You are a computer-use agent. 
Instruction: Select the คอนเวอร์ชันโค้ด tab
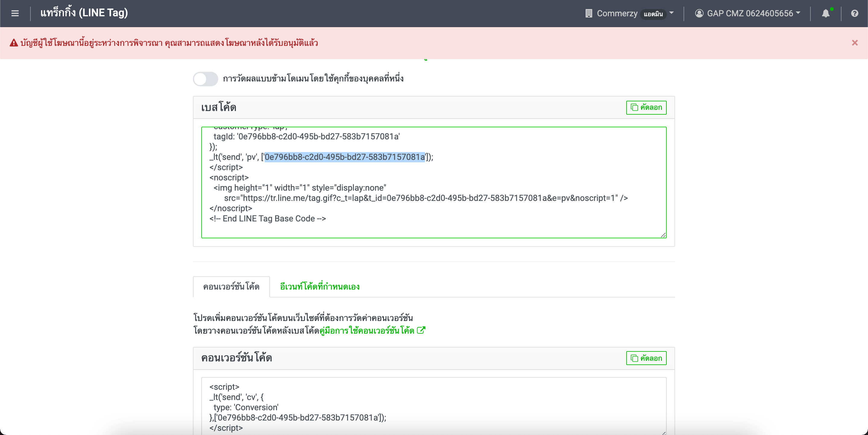pos(231,287)
